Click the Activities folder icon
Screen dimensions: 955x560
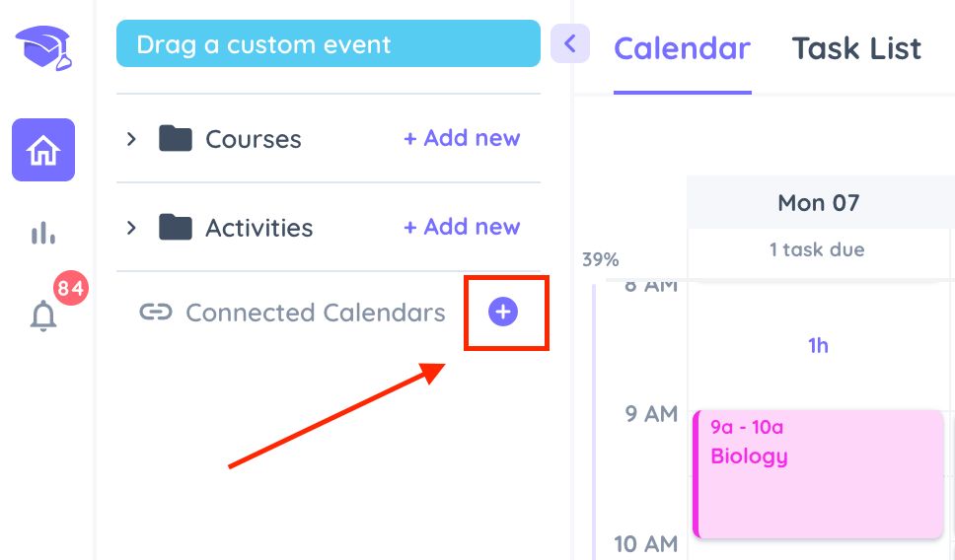click(x=176, y=227)
